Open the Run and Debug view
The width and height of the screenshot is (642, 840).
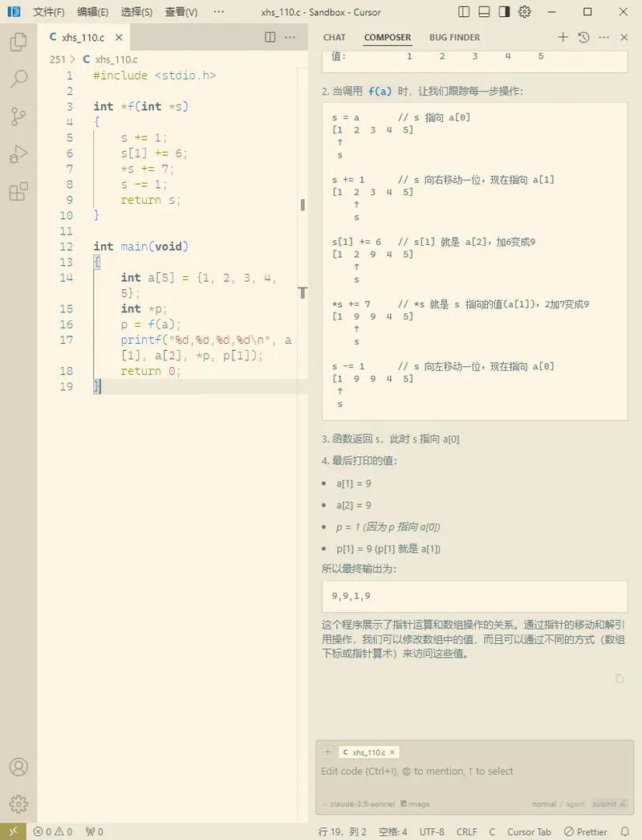coord(18,154)
